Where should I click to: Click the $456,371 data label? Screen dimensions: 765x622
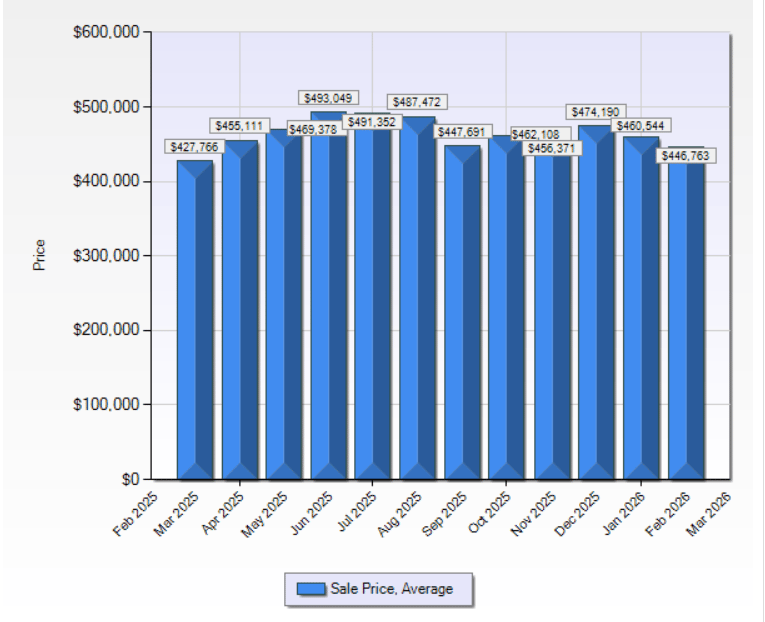[x=551, y=148]
